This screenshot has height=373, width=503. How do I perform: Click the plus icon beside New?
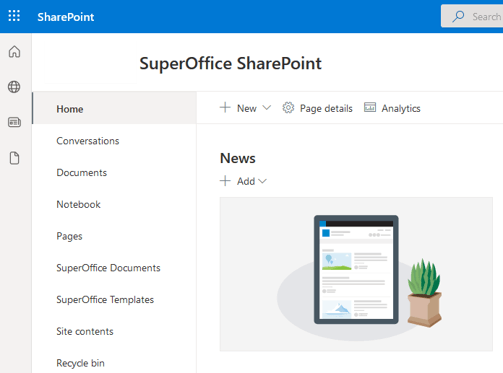(225, 107)
